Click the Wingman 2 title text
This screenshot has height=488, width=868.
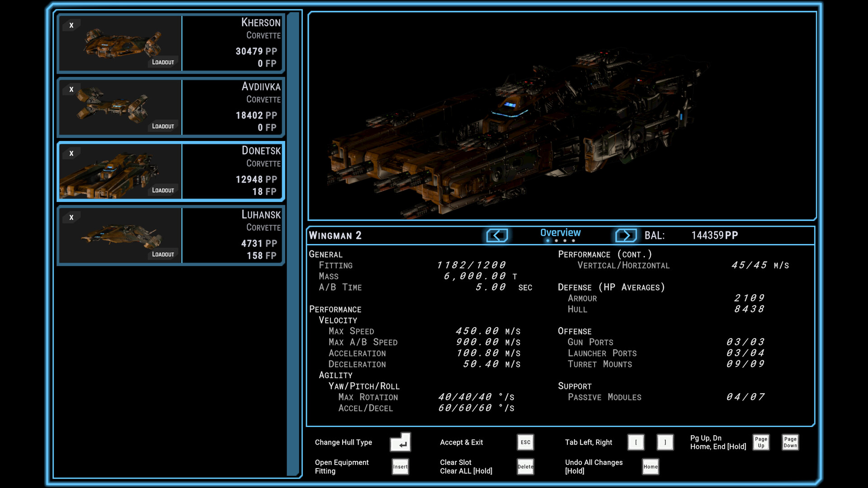click(335, 235)
